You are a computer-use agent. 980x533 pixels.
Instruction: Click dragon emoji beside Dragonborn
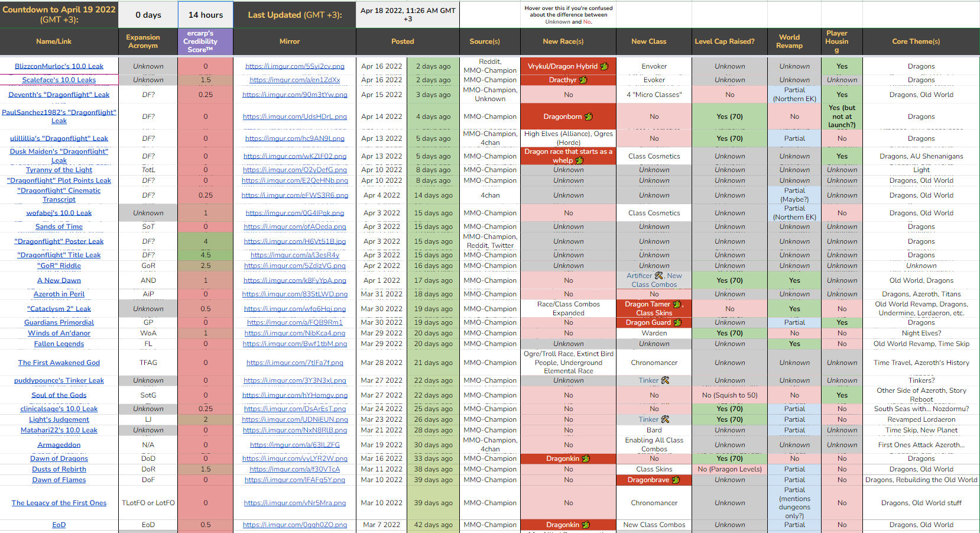click(589, 117)
